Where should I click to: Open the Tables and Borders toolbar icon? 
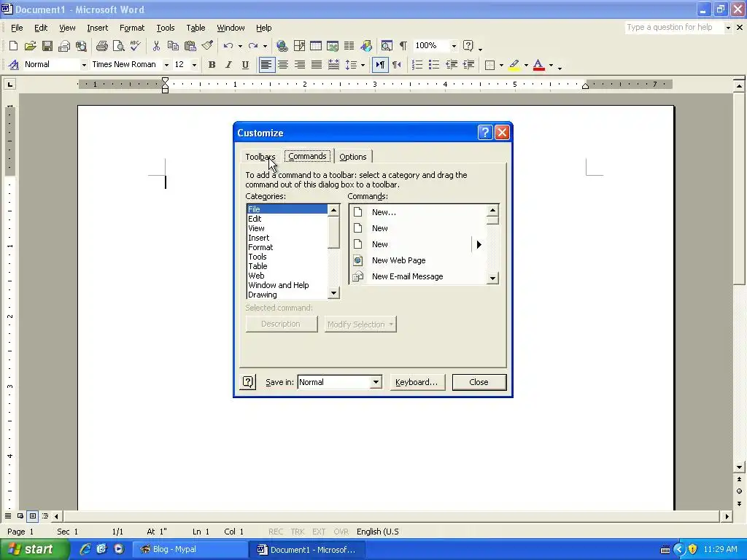(x=299, y=46)
